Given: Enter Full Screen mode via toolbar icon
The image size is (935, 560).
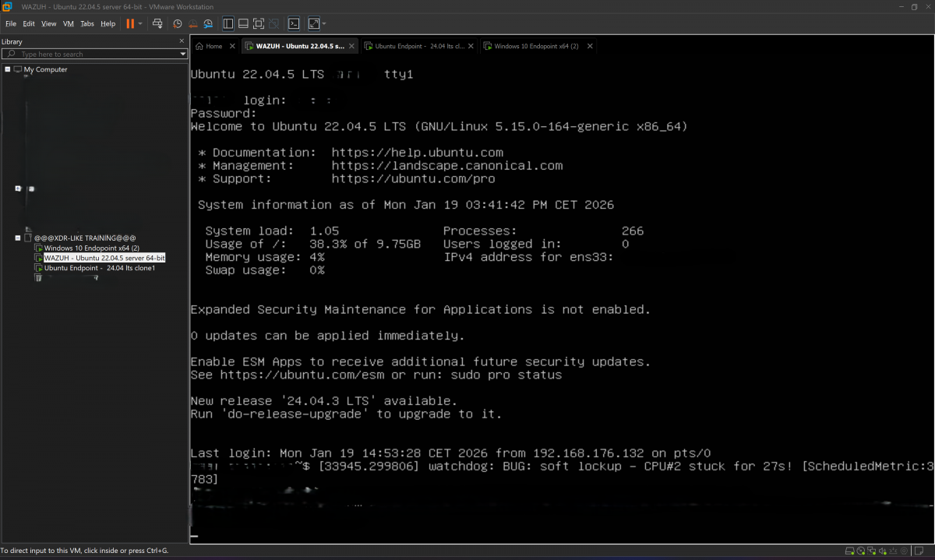Looking at the screenshot, I should tap(259, 23).
